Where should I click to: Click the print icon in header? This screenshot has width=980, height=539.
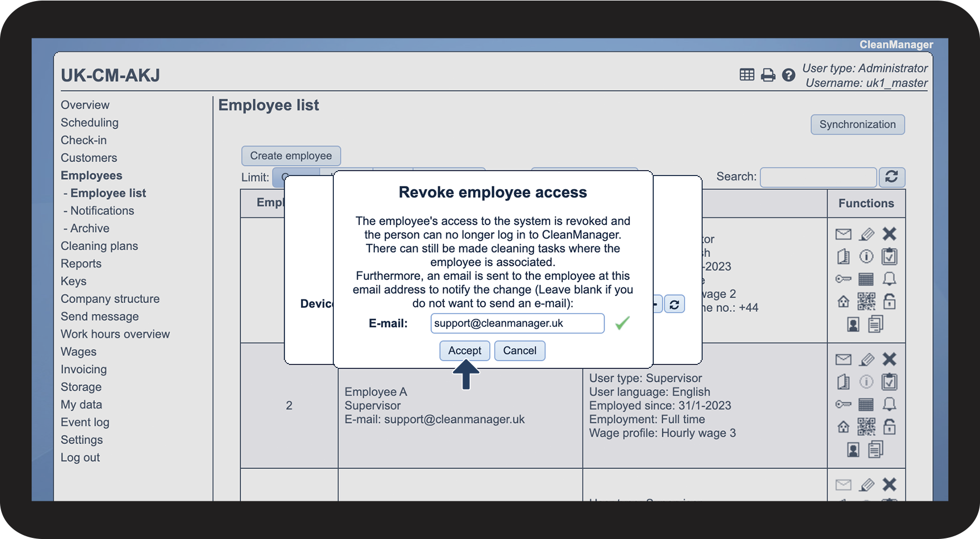pyautogui.click(x=768, y=75)
